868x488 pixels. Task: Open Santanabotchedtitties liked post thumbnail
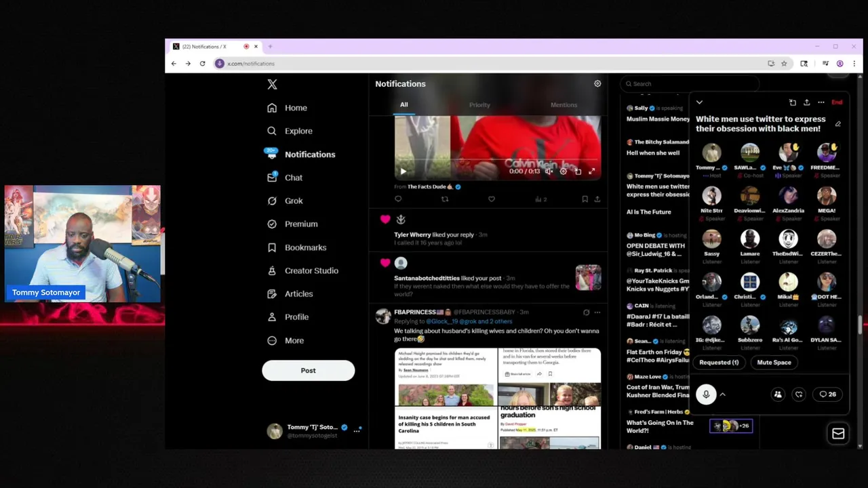click(588, 277)
